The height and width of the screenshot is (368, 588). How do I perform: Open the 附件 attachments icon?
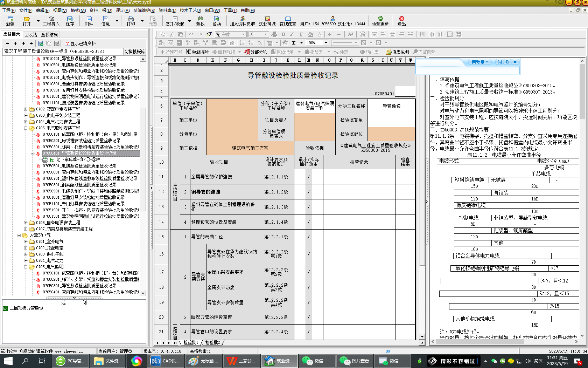[89, 21]
